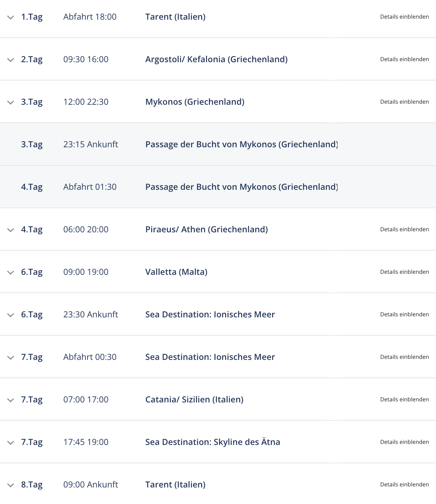This screenshot has width=436, height=504.
Task: Click chevron icon for 4.Tag Piraeus/Athen
Action: click(11, 230)
